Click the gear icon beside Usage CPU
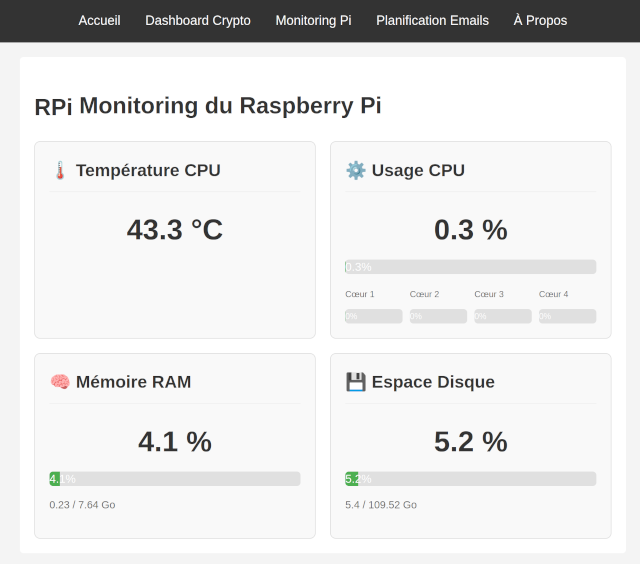Image resolution: width=640 pixels, height=564 pixels. [356, 170]
